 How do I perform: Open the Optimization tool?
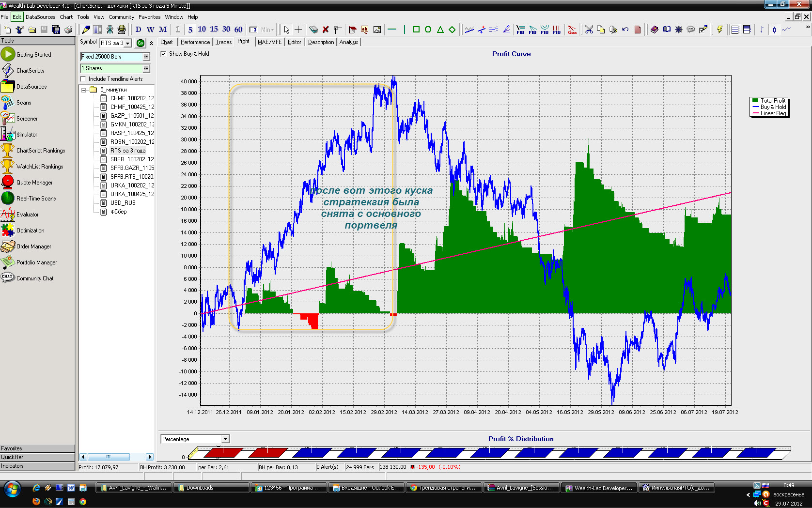point(23,231)
